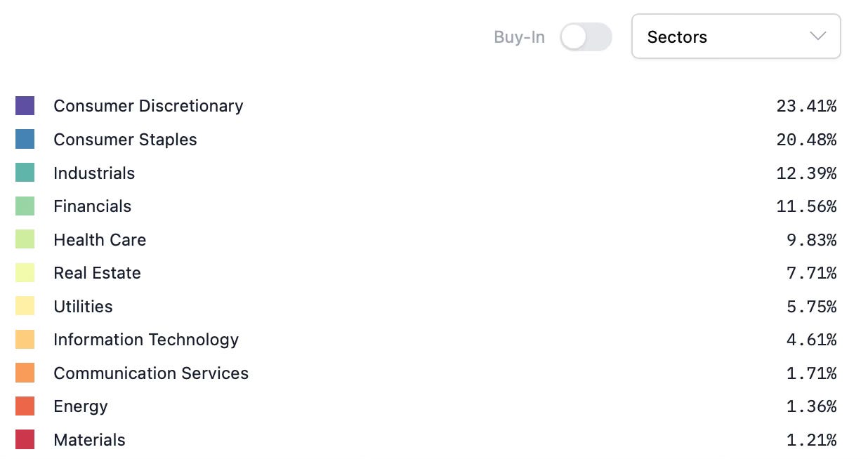Click the Financials green swatch
This screenshot has height=459, width=868.
click(x=25, y=206)
